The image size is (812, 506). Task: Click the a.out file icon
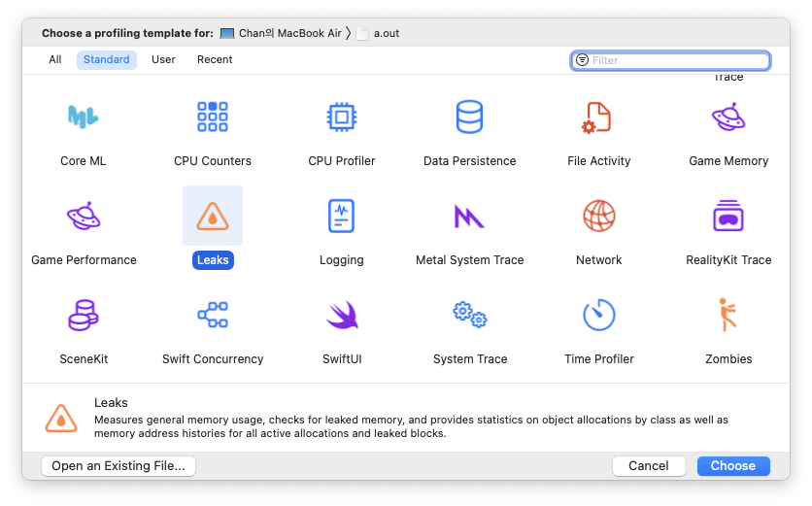click(362, 33)
